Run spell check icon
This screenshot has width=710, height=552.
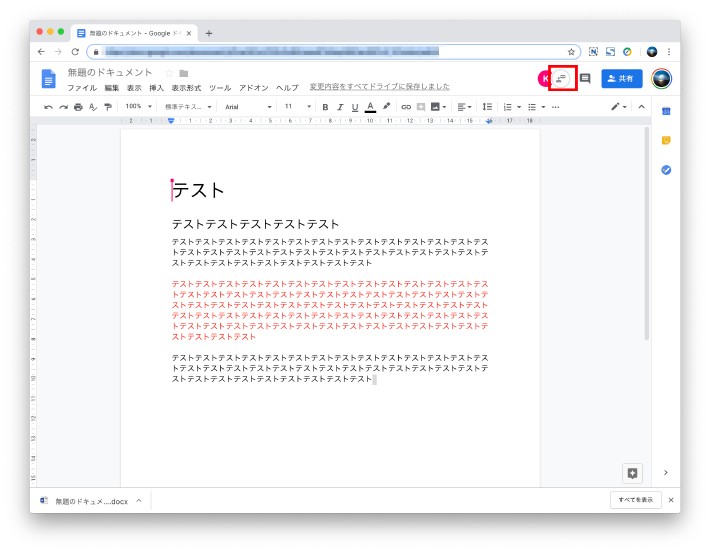point(93,107)
